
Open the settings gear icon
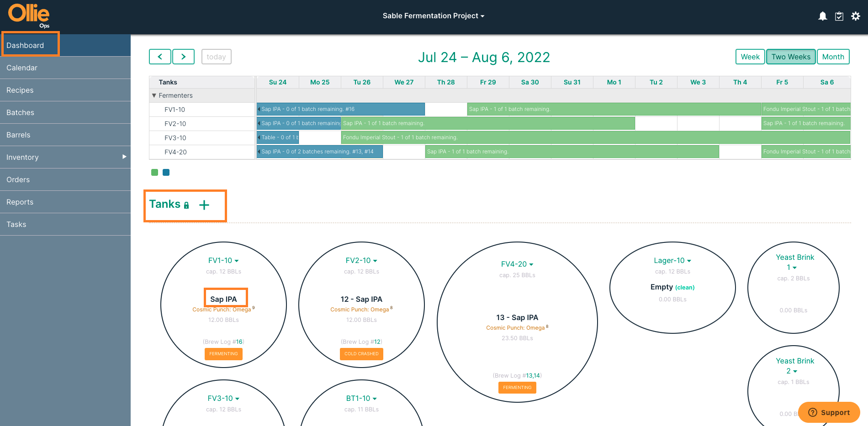click(x=856, y=16)
